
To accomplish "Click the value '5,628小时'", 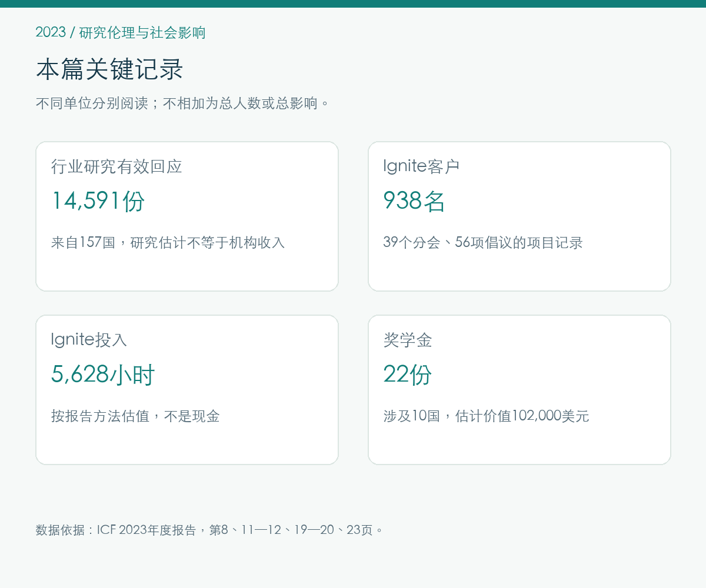I will [103, 375].
